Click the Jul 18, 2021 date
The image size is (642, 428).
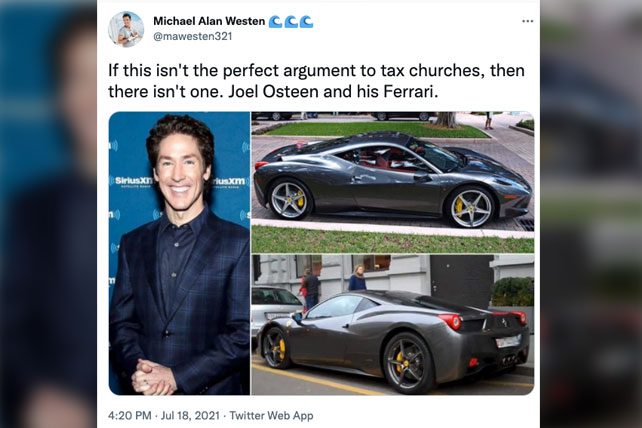coord(190,415)
